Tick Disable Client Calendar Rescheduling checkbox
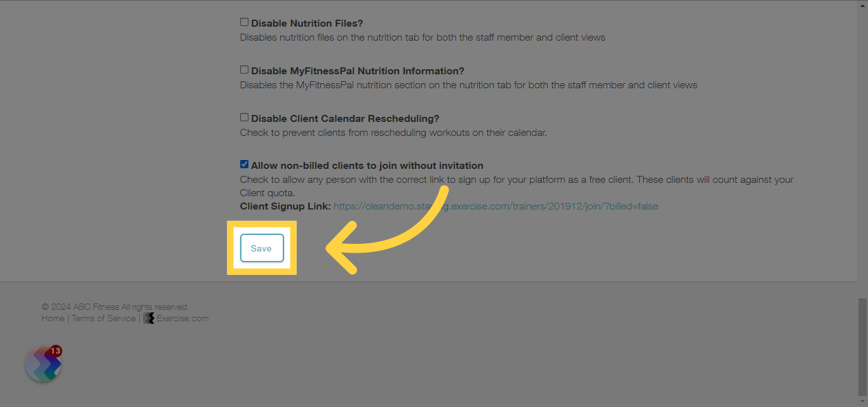 (244, 117)
